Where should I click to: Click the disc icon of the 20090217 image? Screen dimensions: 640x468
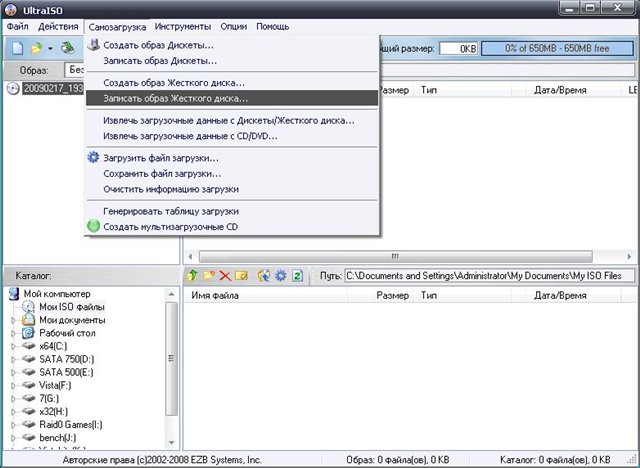(13, 88)
